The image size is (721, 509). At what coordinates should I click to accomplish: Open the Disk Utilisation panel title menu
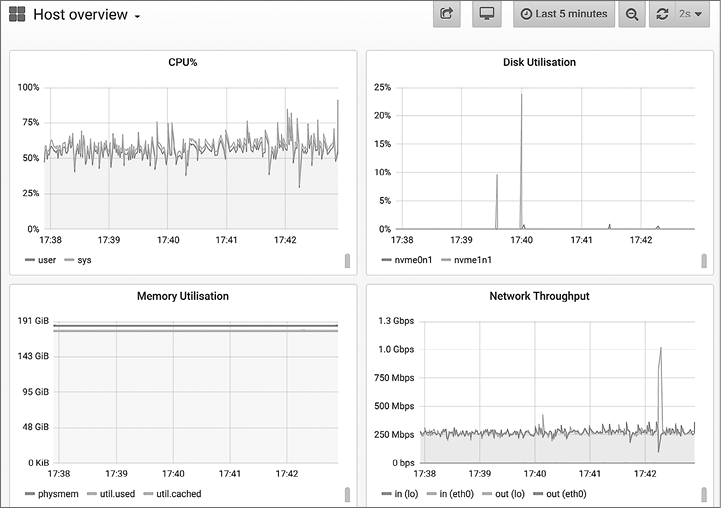pyautogui.click(x=538, y=62)
